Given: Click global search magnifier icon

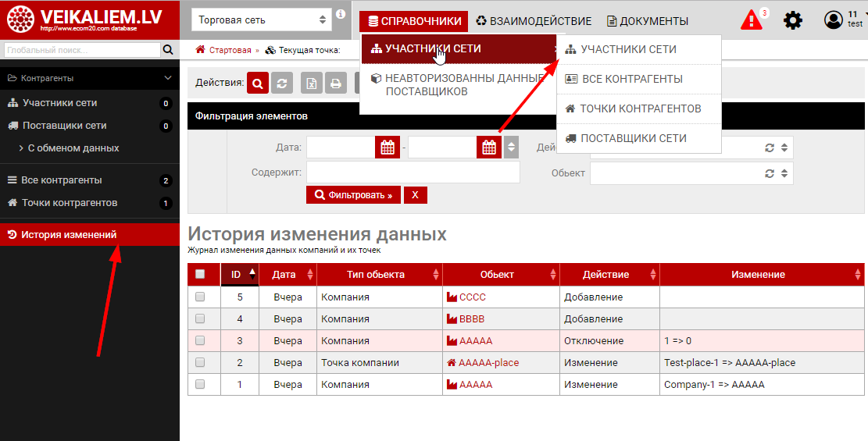Looking at the screenshot, I should pos(168,50).
